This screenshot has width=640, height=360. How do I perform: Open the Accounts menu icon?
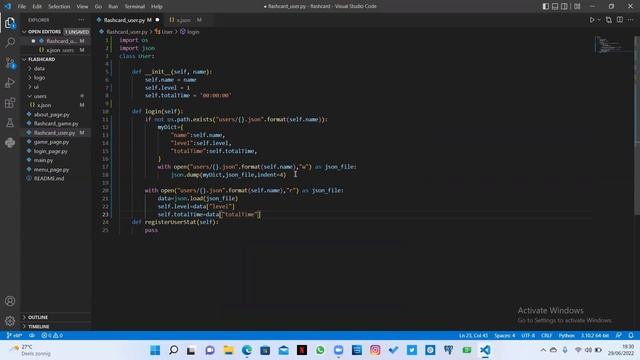click(10, 301)
